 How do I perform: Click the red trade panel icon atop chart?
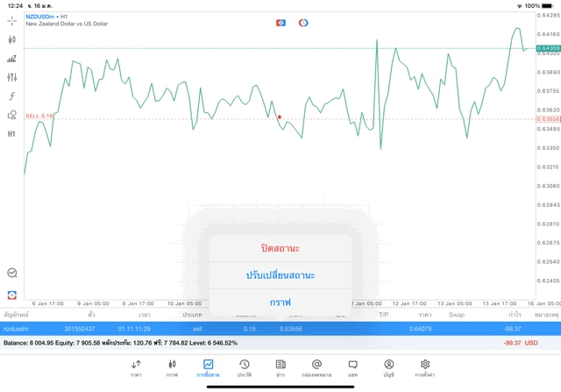(280, 23)
